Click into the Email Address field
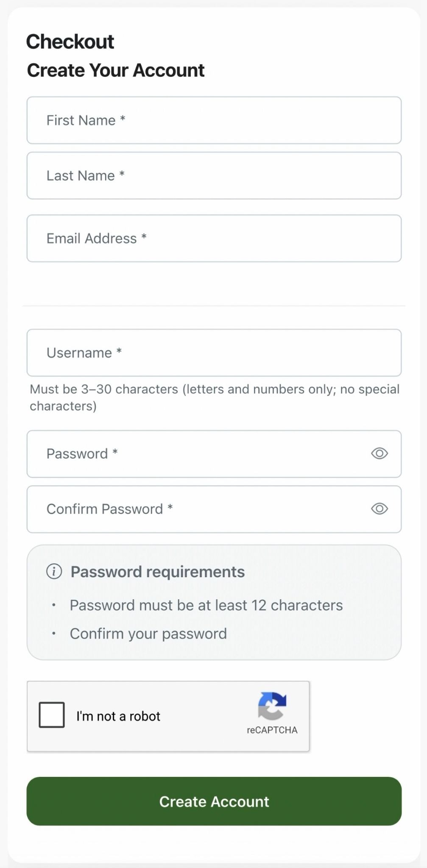The width and height of the screenshot is (427, 868). coord(214,238)
